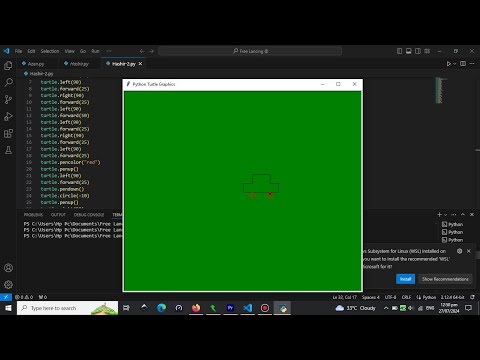The width and height of the screenshot is (480, 360).
Task: Open the Manage gear in activity bar
Action: coord(8,284)
